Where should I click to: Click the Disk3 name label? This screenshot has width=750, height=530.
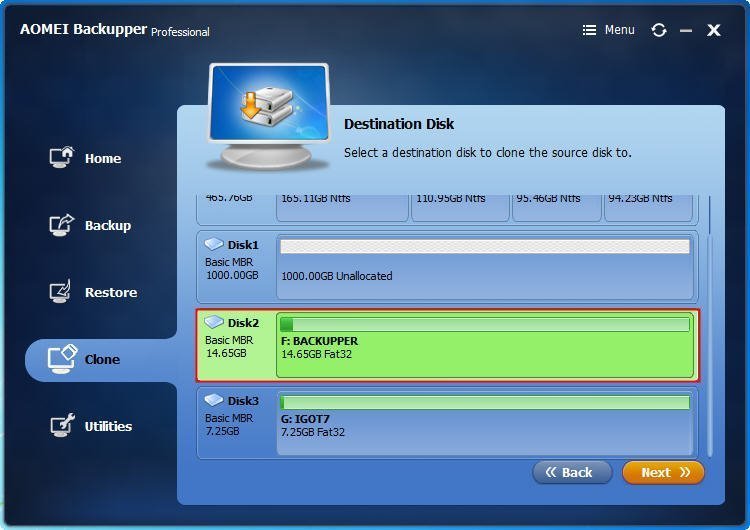(x=243, y=401)
